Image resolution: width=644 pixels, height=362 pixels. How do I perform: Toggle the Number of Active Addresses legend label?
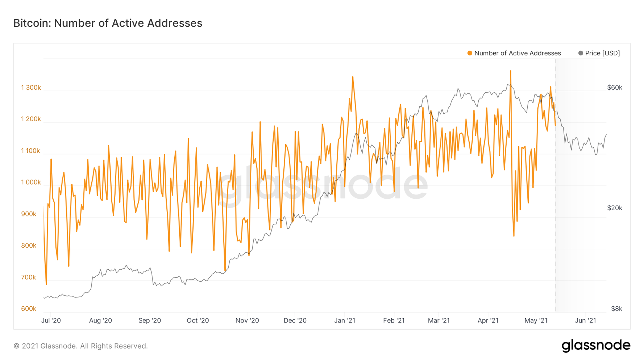click(517, 53)
